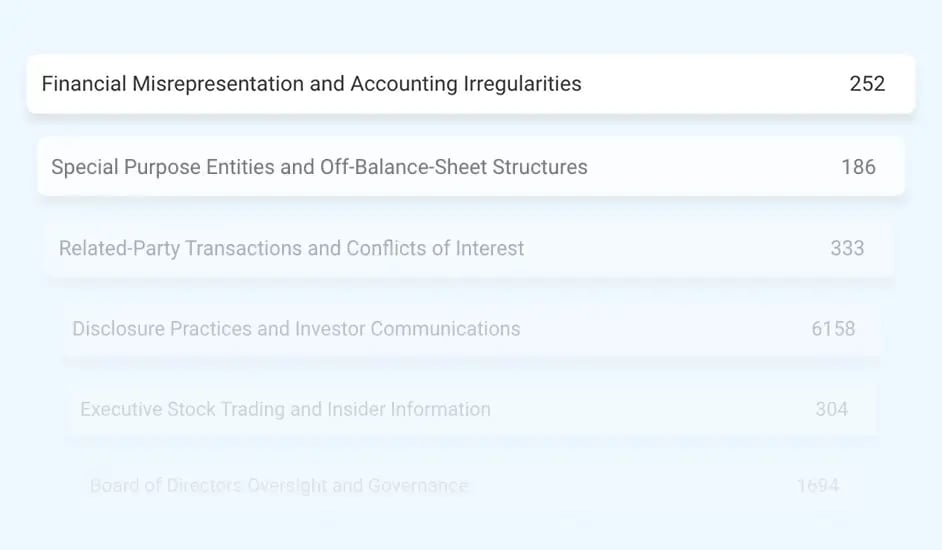Click the 304 count number
942x550 pixels.
pyautogui.click(x=831, y=409)
